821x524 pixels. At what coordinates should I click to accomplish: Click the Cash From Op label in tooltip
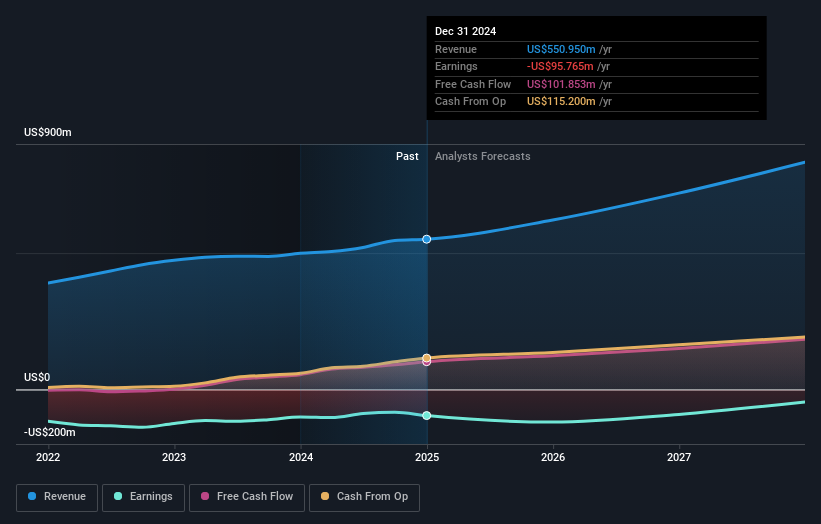[x=470, y=102]
